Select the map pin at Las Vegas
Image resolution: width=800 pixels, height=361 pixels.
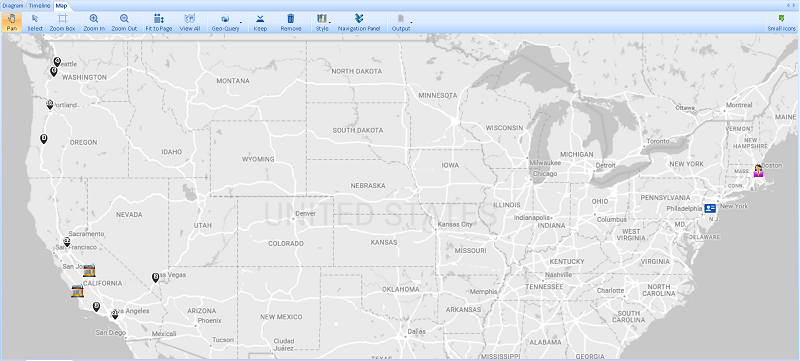point(156,277)
